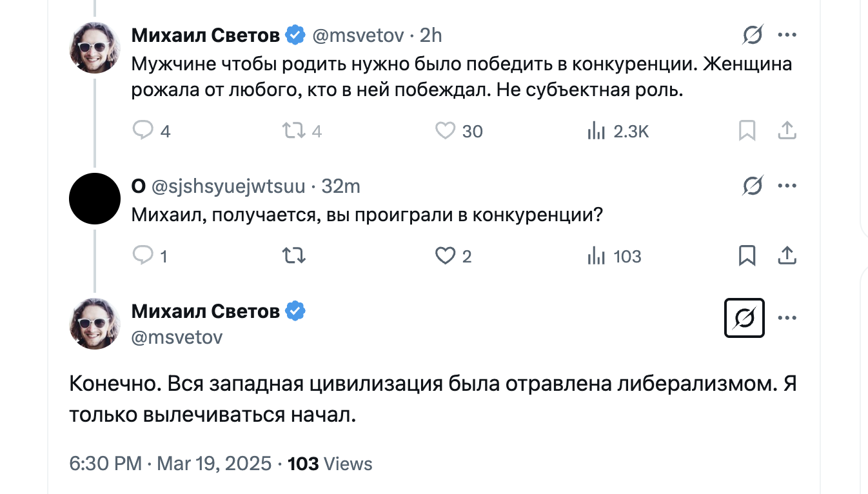Viewport: 868px width, 494px height.
Task: Share the @sjshsyuejwtsuu reply
Action: coord(787,256)
